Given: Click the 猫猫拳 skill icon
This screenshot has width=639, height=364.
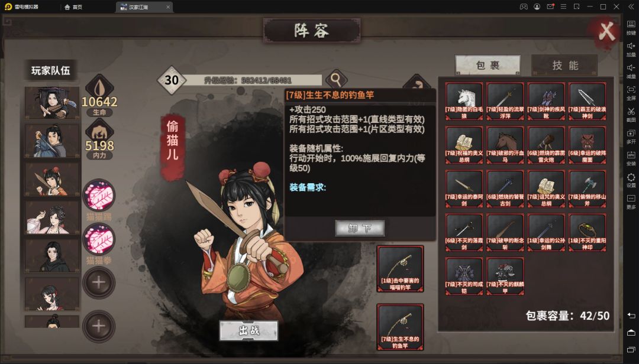Looking at the screenshot, I should pyautogui.click(x=99, y=239).
